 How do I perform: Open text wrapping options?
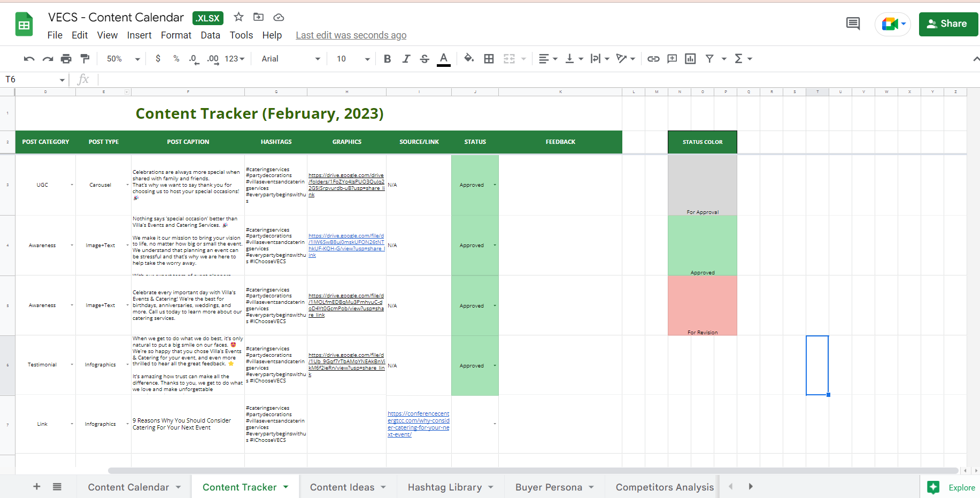600,59
